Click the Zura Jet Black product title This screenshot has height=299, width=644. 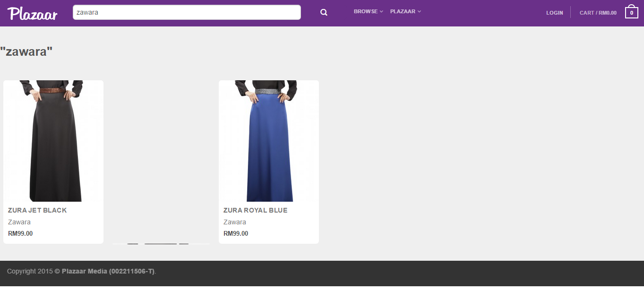click(37, 210)
